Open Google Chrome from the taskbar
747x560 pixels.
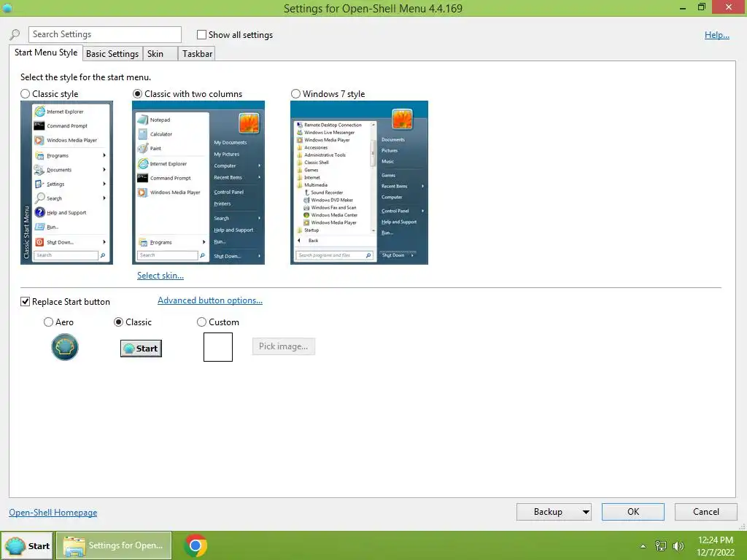(x=196, y=545)
